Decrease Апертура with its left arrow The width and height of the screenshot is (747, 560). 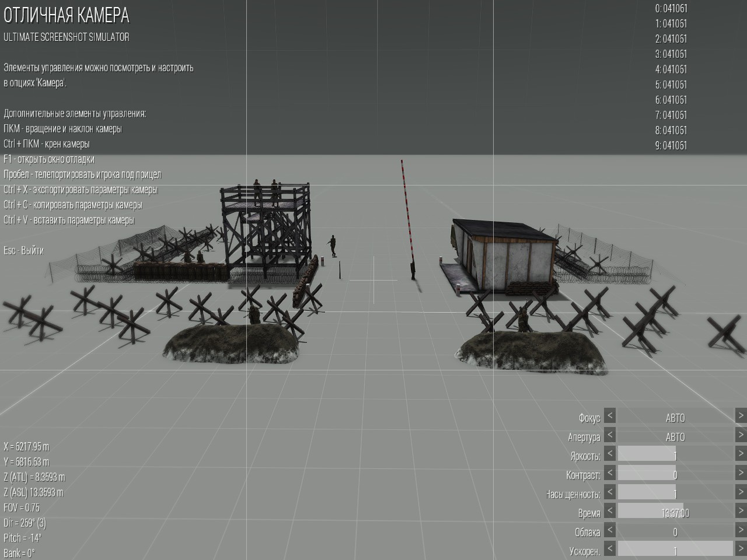(609, 435)
